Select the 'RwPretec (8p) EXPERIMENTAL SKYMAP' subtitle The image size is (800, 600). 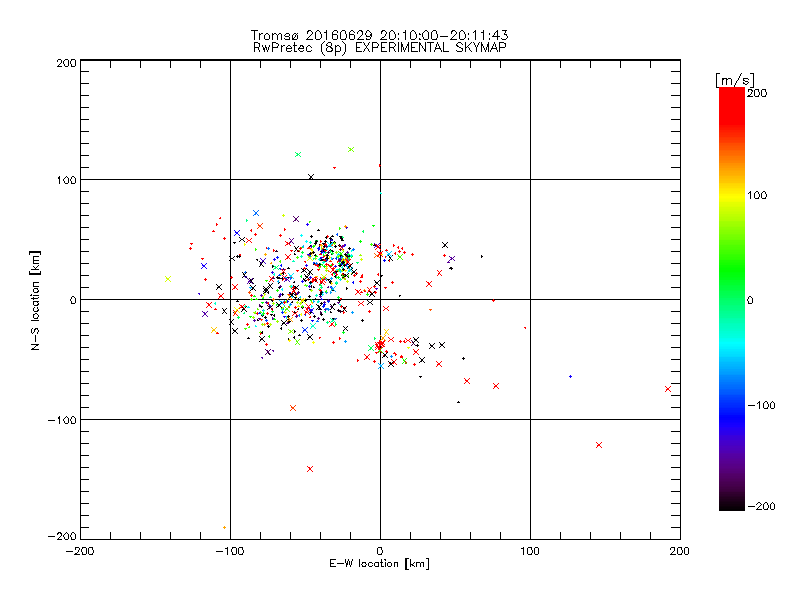tap(380, 48)
